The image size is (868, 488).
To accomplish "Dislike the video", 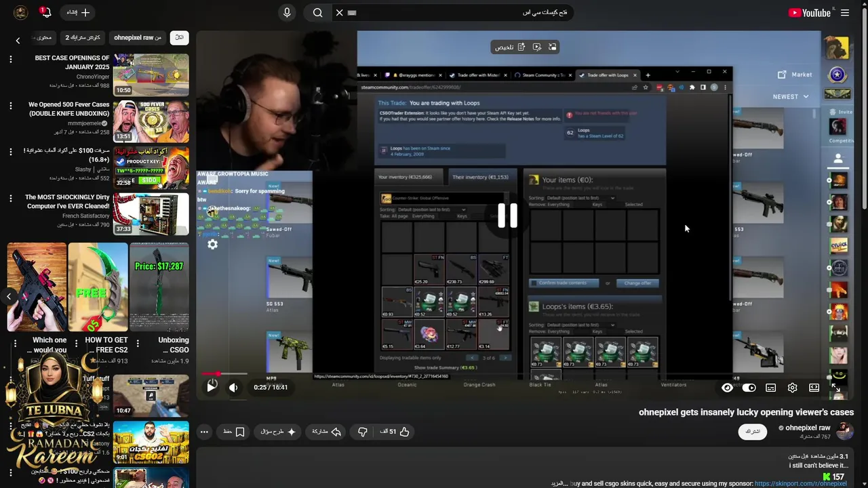I will pyautogui.click(x=363, y=432).
